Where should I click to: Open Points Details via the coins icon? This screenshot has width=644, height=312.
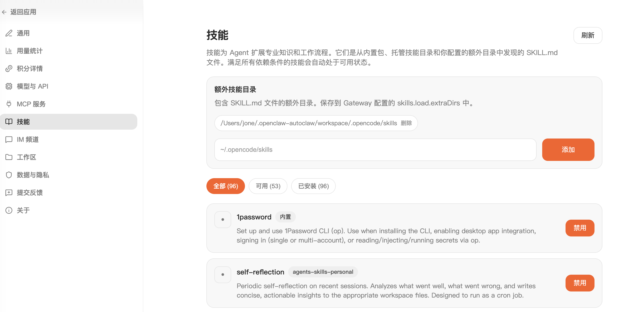click(x=9, y=69)
